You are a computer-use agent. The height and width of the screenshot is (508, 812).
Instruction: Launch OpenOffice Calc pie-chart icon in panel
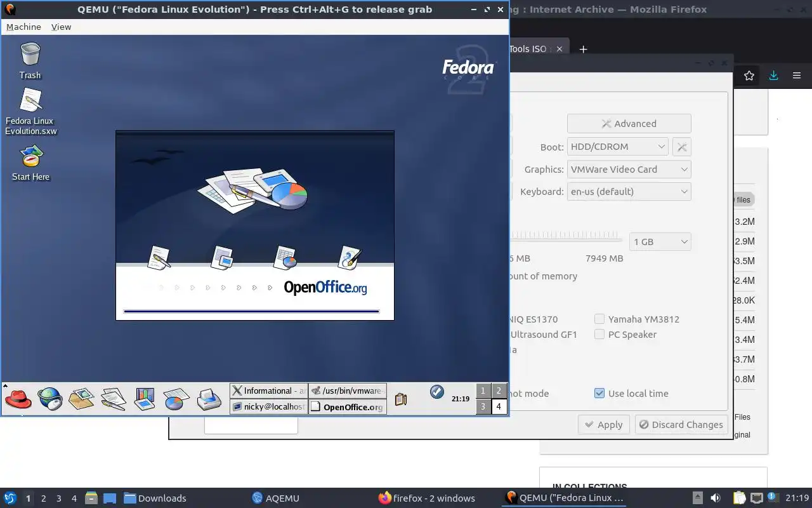(176, 399)
